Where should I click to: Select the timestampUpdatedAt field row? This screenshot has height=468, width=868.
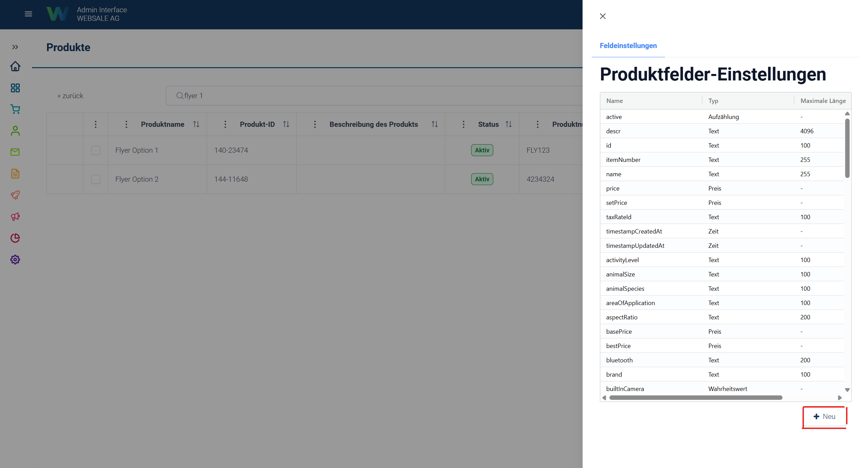coord(722,246)
